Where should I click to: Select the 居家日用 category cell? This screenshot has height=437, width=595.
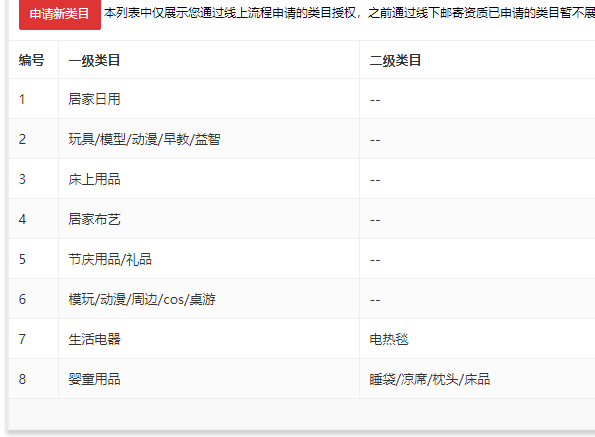click(x=209, y=99)
